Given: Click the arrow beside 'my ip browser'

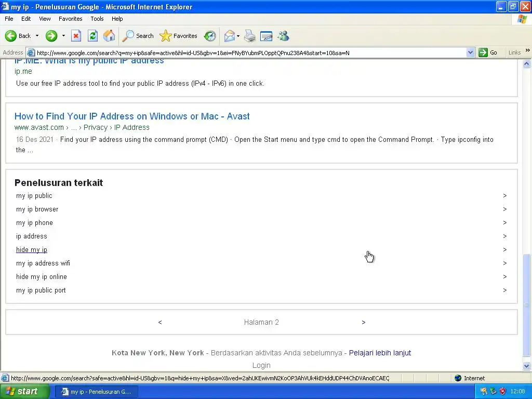Looking at the screenshot, I should pos(505,209).
